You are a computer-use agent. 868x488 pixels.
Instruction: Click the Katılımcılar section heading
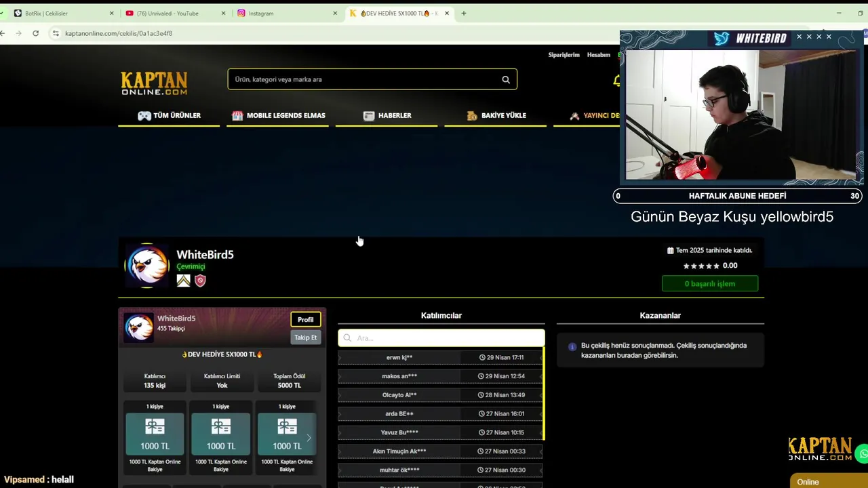point(441,315)
